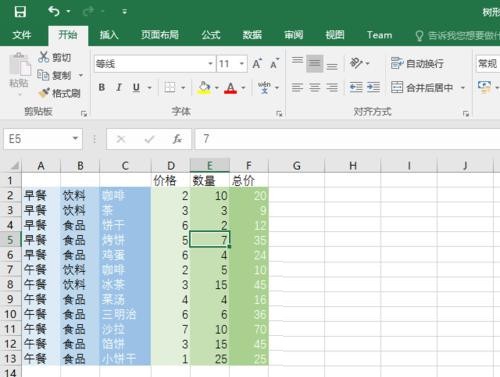
Task: Toggle 自动换行 wrap text
Action: pyautogui.click(x=417, y=63)
